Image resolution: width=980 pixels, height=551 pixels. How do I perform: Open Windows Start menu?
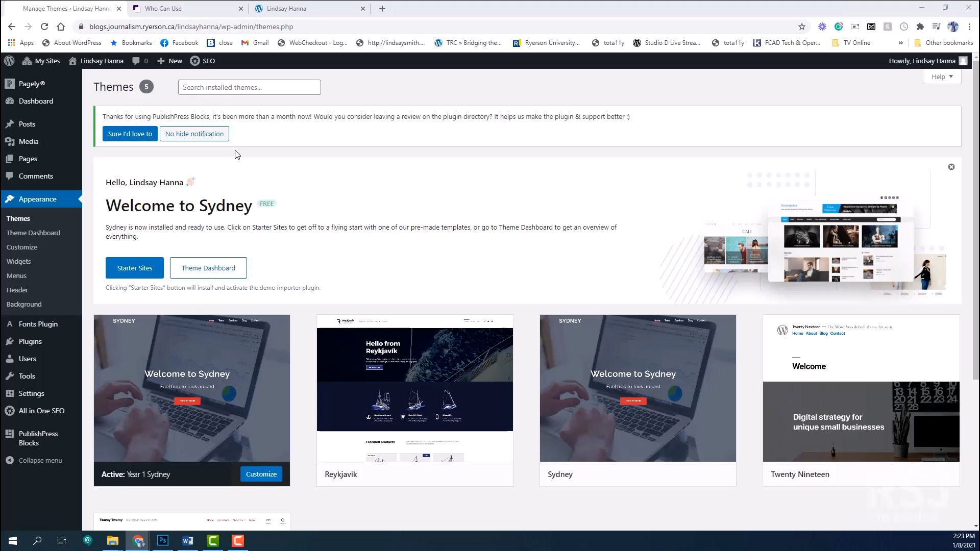13,541
